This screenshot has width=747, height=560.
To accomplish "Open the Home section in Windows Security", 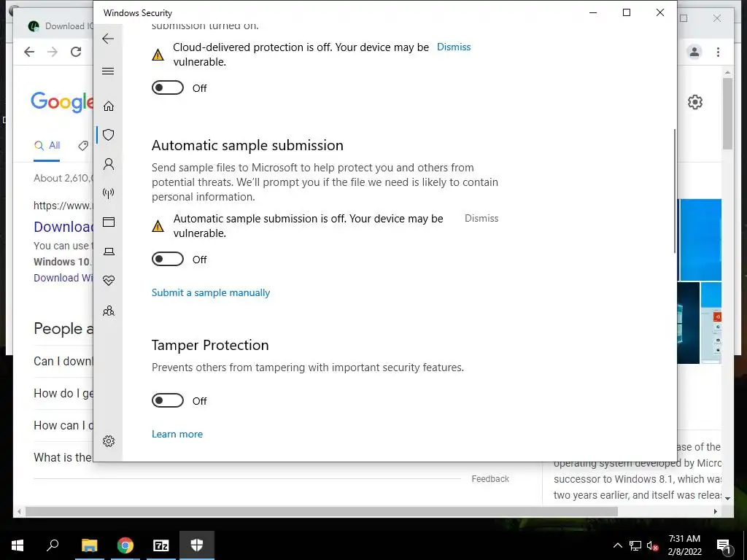I will pyautogui.click(x=109, y=106).
